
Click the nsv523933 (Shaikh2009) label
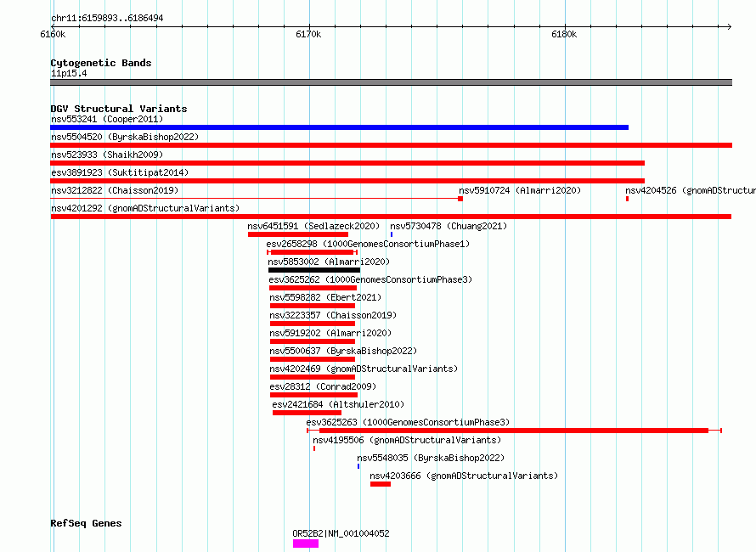tap(107, 155)
